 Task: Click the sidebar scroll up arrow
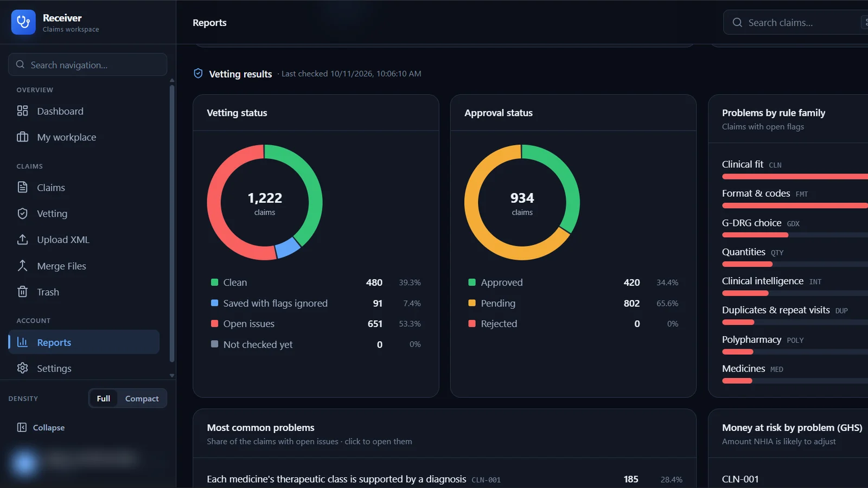172,80
